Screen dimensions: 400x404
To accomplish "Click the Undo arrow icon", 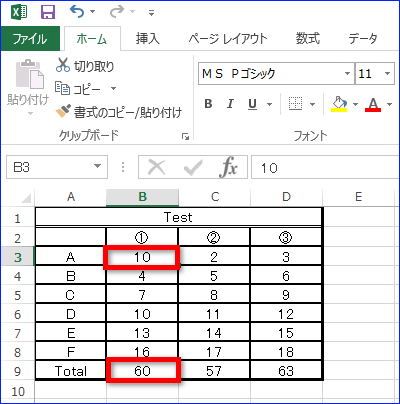I will tap(77, 12).
